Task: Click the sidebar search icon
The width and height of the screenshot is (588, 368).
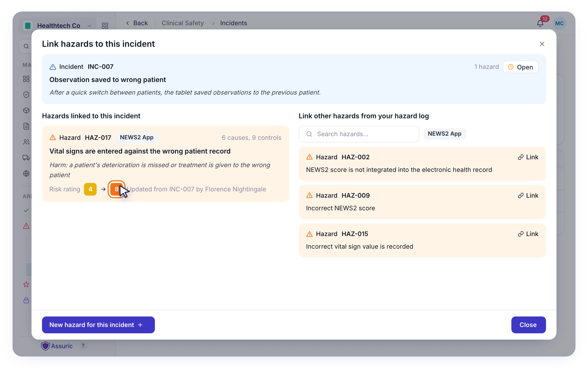Action: pos(26,47)
